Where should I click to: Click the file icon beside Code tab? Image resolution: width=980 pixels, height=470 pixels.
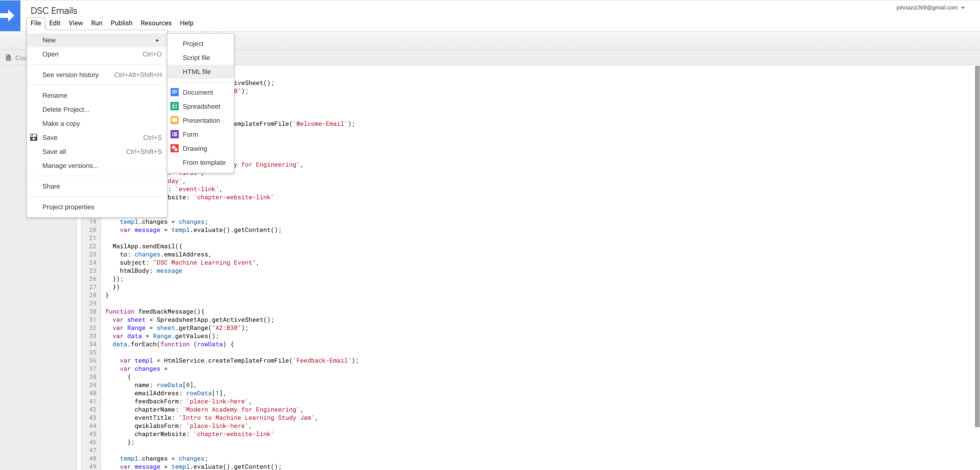click(x=8, y=58)
